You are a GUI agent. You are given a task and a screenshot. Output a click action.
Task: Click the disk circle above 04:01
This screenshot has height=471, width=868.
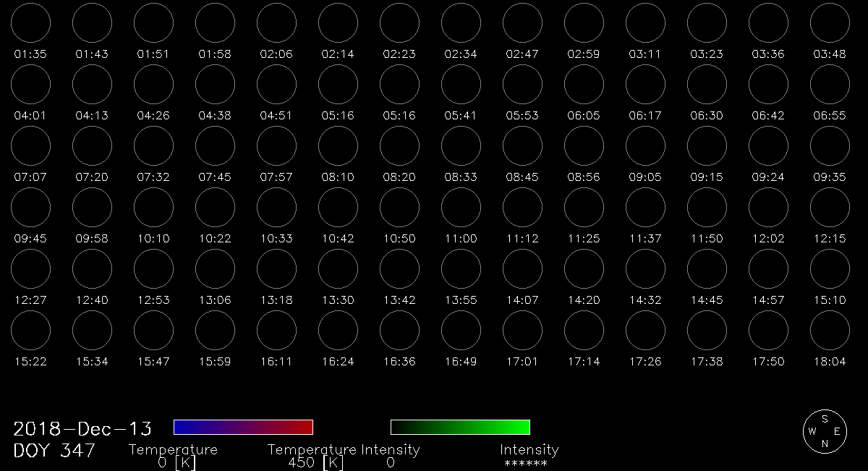(30, 84)
